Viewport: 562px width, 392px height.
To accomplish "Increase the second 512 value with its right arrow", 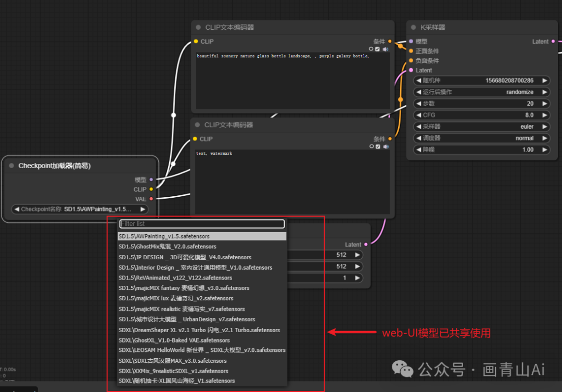I will 357,267.
